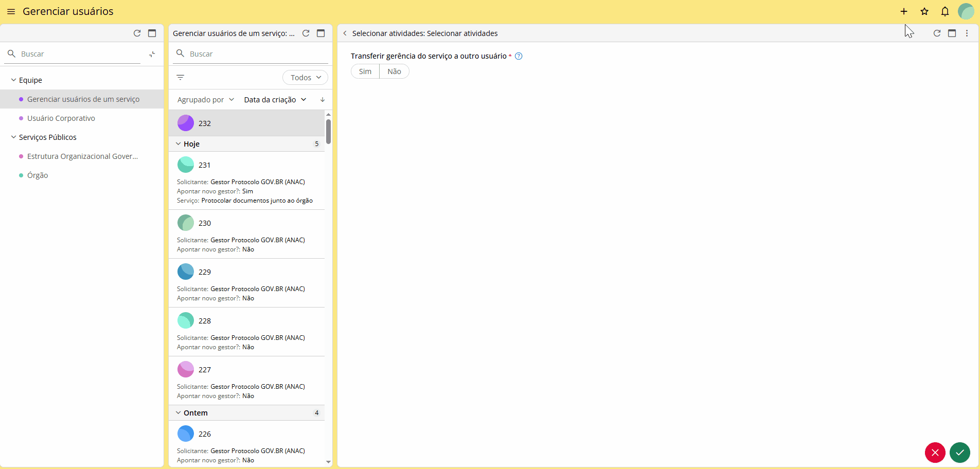
Task: Collapse the Serviços Públicos tree group
Action: click(x=13, y=137)
